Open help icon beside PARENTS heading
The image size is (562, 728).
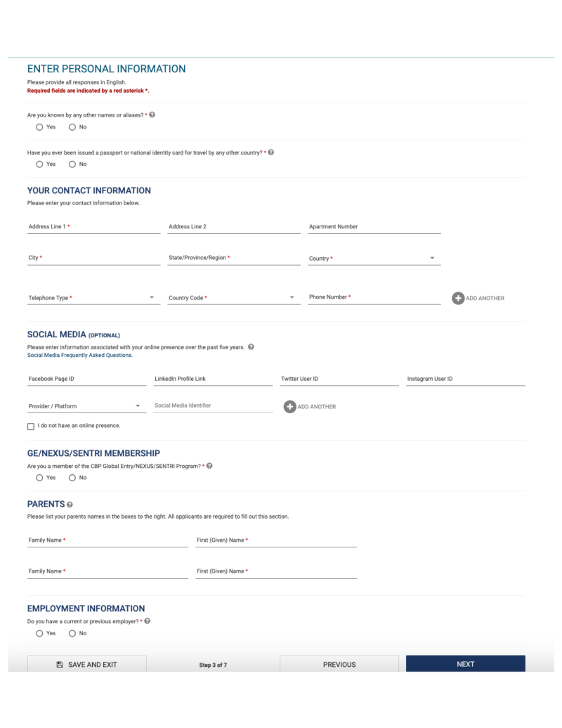[x=70, y=505]
